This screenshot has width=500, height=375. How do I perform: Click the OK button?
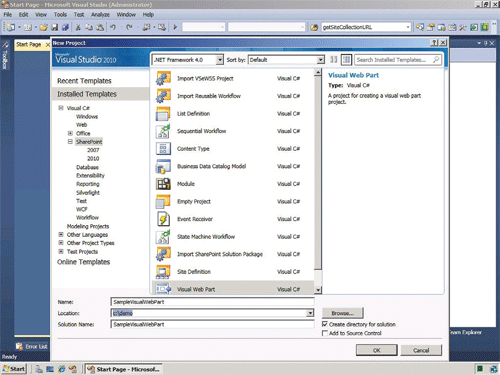click(377, 350)
